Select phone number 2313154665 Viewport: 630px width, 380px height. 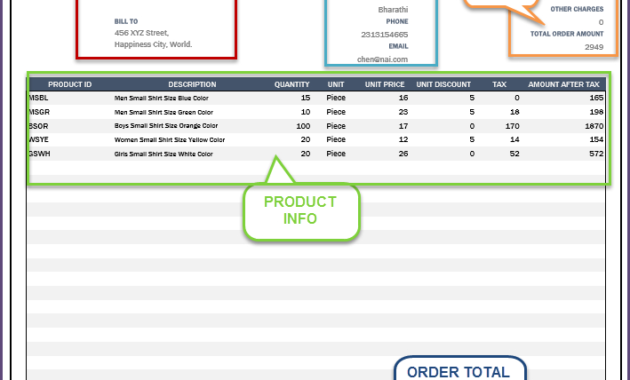[385, 35]
